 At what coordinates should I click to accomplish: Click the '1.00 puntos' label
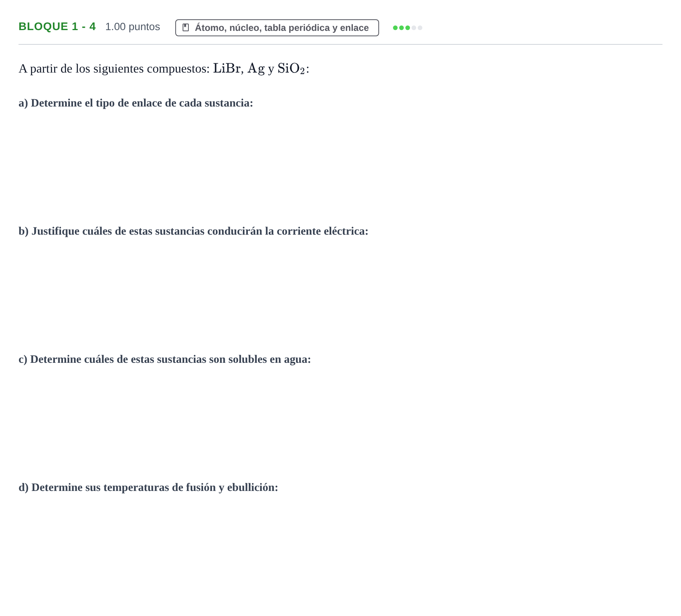(133, 27)
